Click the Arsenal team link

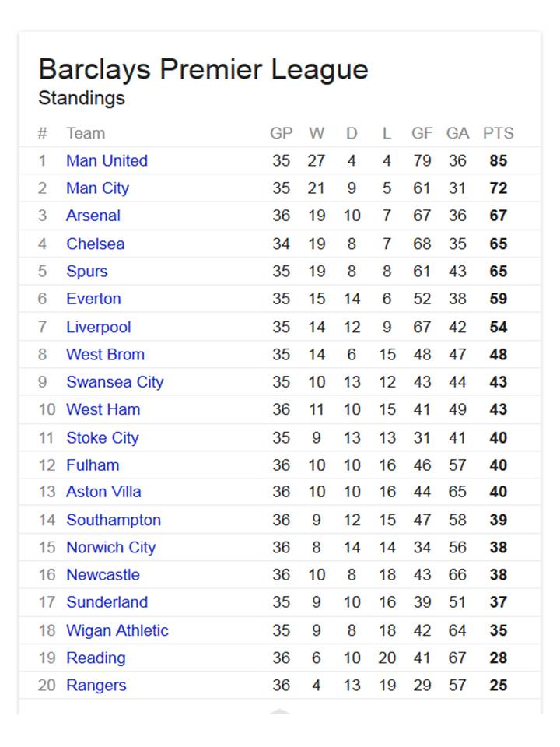click(x=93, y=216)
